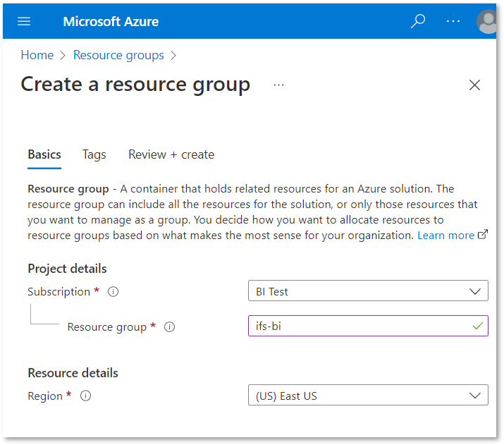Open more actions next to page title

278,85
